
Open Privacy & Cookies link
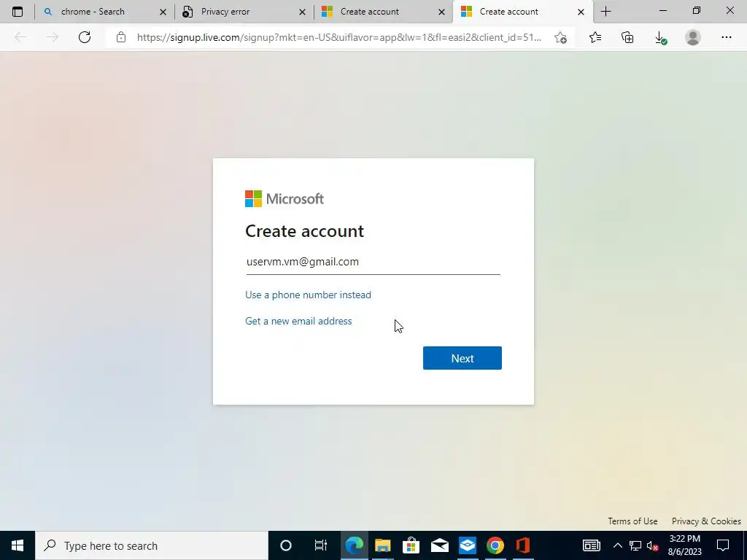point(706,521)
